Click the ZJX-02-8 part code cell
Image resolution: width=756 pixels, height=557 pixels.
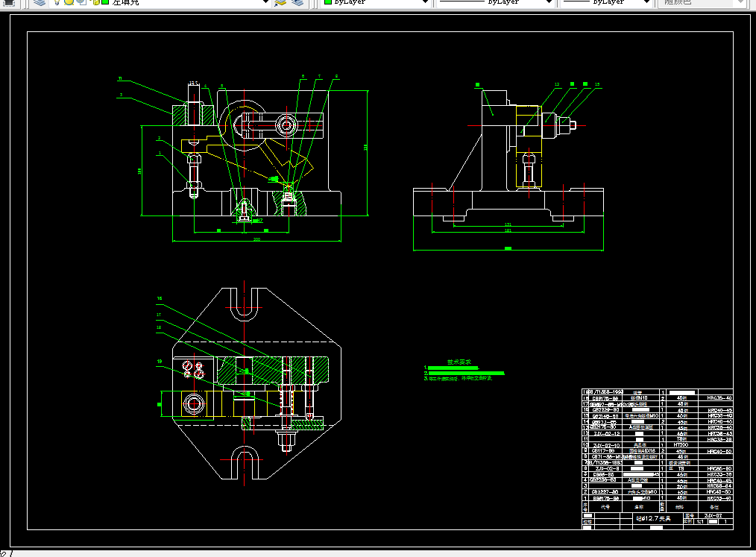pyautogui.click(x=607, y=469)
